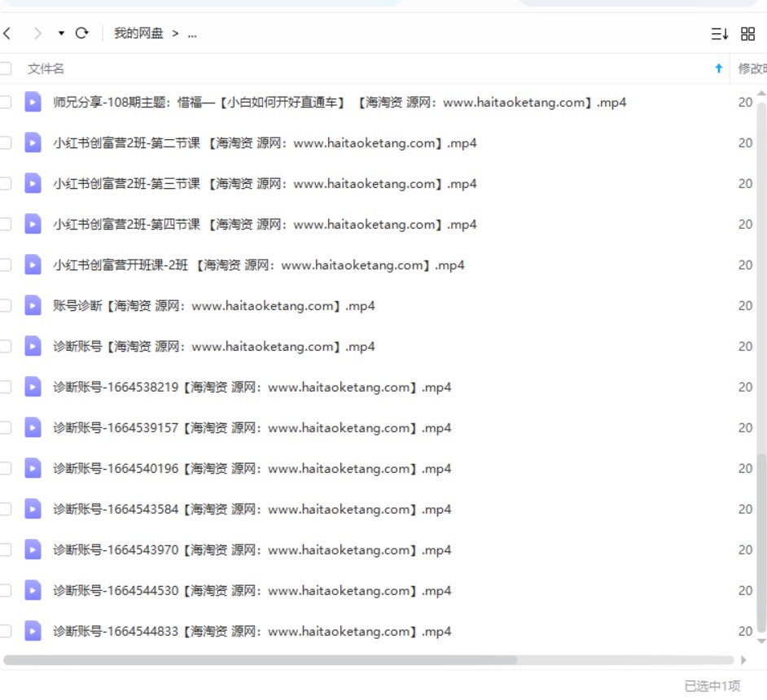Click the 已选中1项 selection status text

click(x=712, y=686)
